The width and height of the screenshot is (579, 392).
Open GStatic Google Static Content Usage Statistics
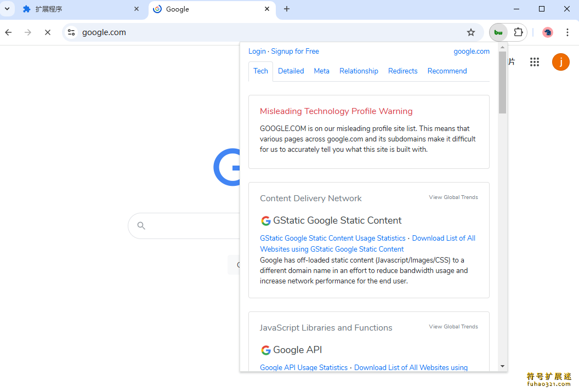(x=333, y=238)
